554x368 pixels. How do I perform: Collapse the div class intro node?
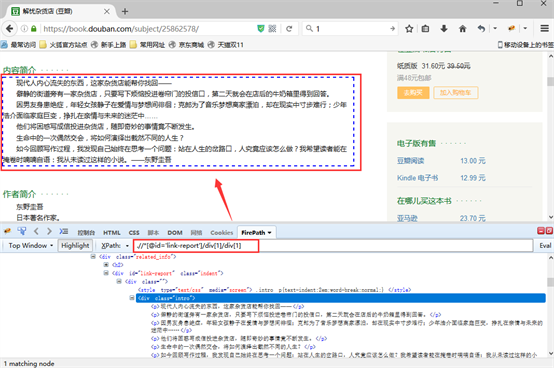point(132,298)
